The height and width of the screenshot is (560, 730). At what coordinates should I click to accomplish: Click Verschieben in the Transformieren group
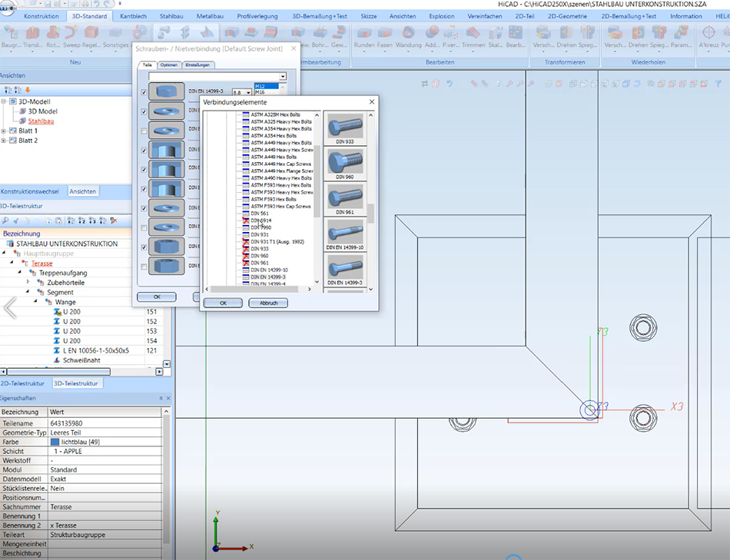pos(543,32)
